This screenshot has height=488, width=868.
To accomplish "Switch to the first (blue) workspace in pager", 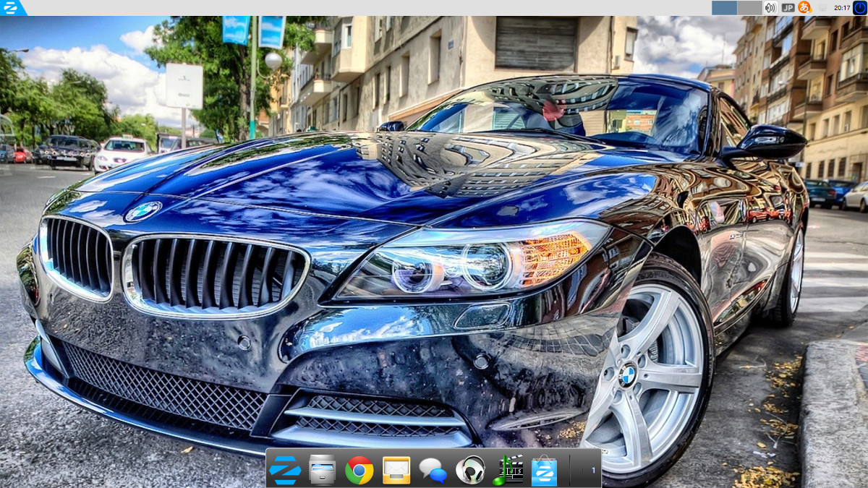I will 724,7.
